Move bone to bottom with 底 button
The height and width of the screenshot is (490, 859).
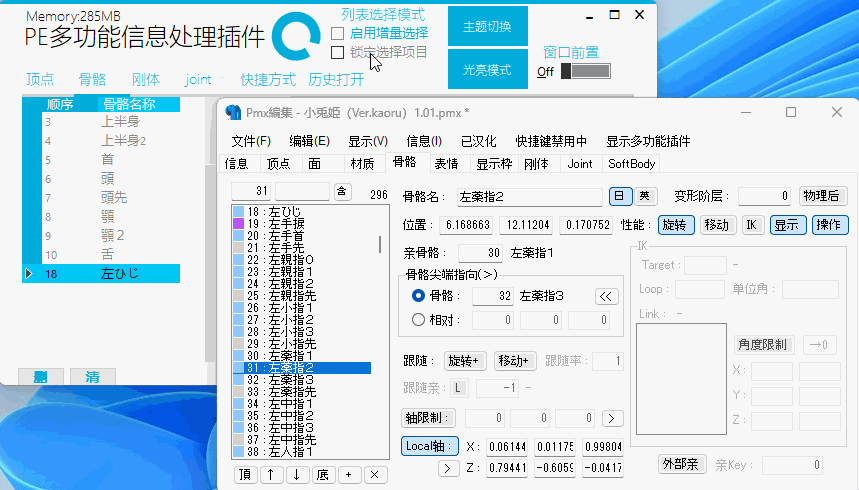[322, 474]
